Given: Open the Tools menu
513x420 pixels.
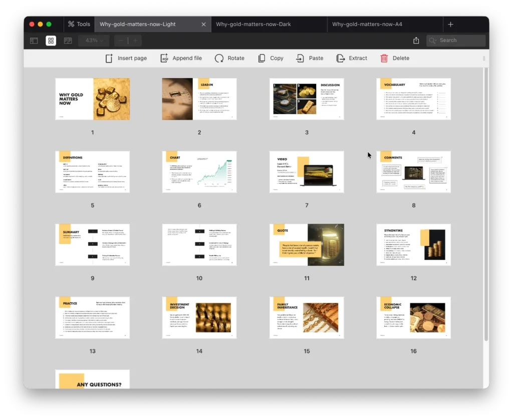Looking at the screenshot, I should (x=79, y=24).
